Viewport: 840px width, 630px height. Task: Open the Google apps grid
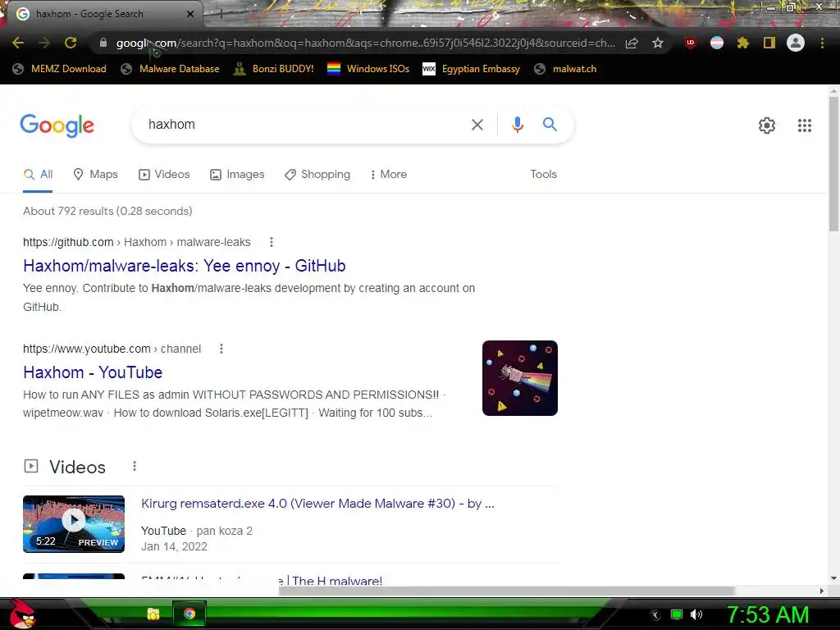tap(804, 126)
